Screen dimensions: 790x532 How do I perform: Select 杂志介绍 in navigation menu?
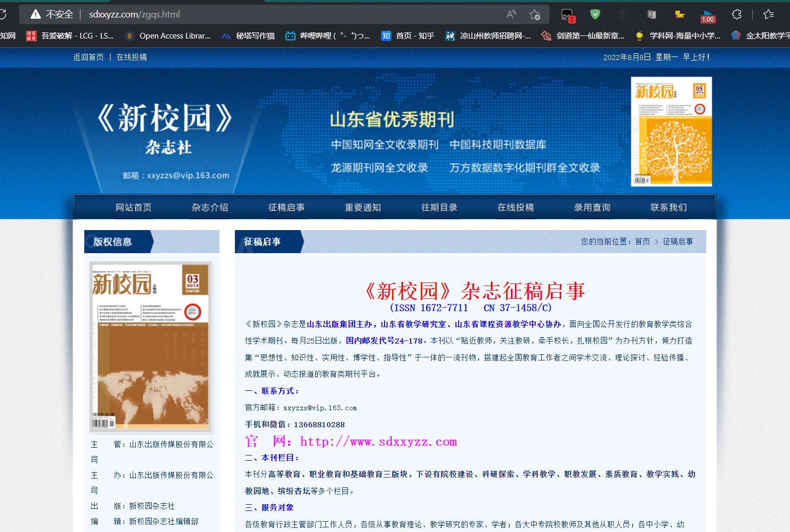click(x=210, y=207)
